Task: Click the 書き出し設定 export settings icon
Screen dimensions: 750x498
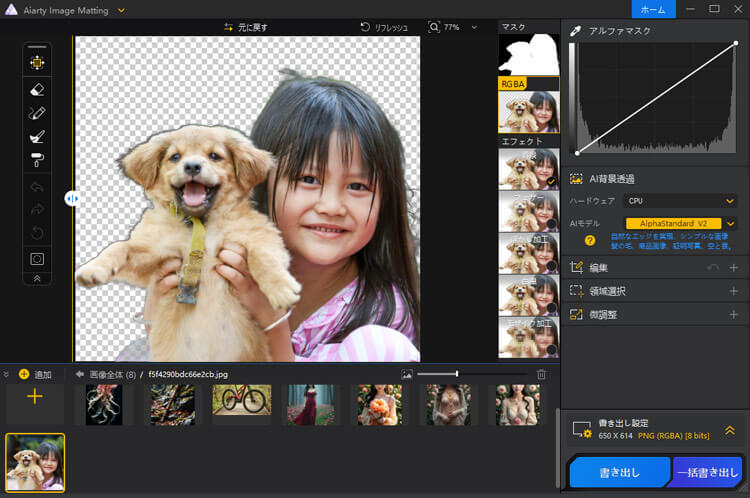Action: coord(582,430)
